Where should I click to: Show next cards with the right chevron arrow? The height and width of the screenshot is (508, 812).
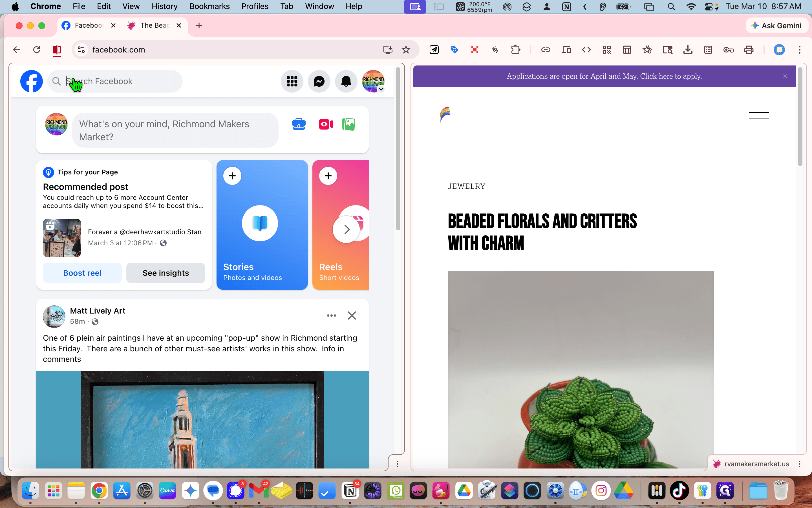click(346, 229)
